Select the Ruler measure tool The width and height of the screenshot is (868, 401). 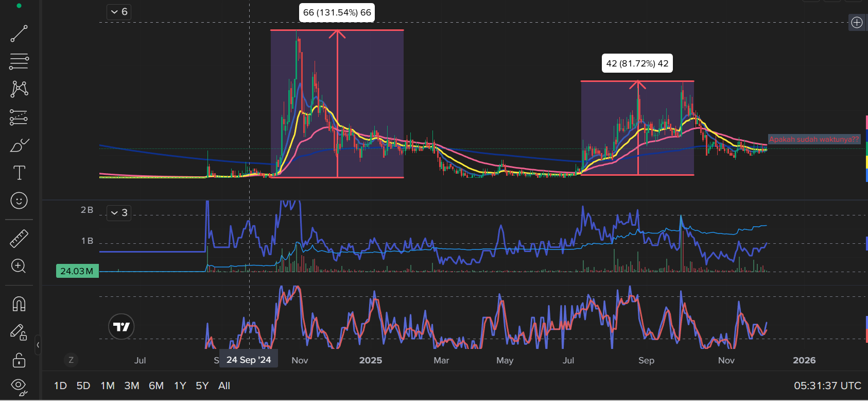tap(19, 239)
